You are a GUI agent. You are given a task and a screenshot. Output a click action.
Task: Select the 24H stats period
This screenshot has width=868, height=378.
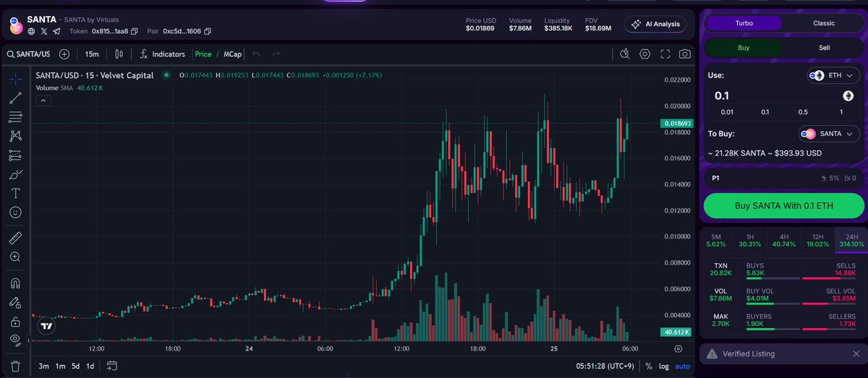[851, 241]
